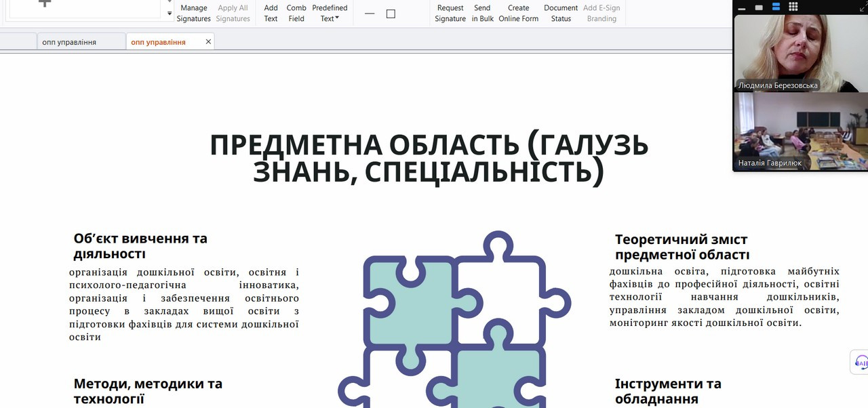Viewport: 868px width, 408px height.
Task: Expand the signature list down arrow
Action: coord(170,13)
